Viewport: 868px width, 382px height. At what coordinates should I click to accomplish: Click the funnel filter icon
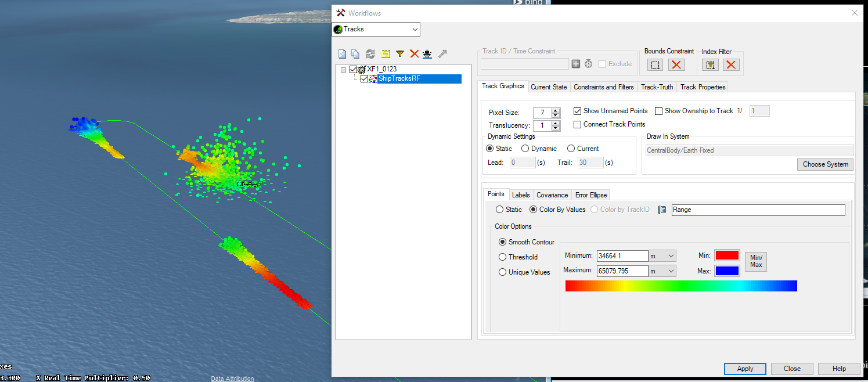click(x=400, y=54)
